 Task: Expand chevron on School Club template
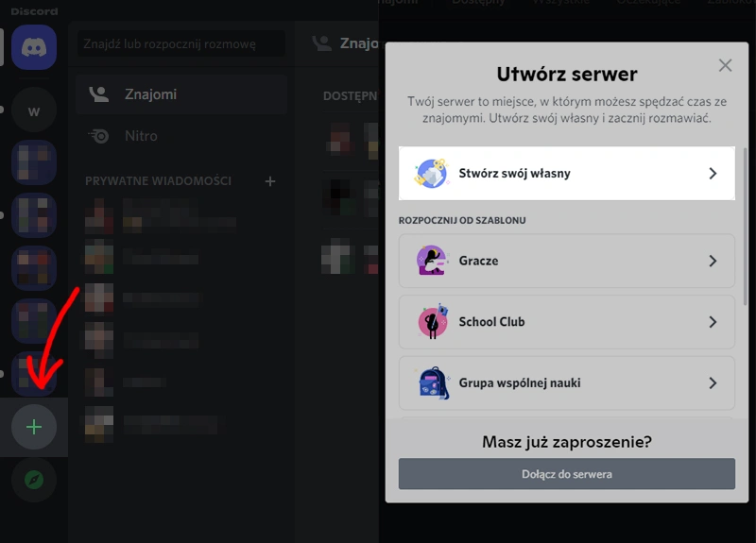(x=713, y=322)
